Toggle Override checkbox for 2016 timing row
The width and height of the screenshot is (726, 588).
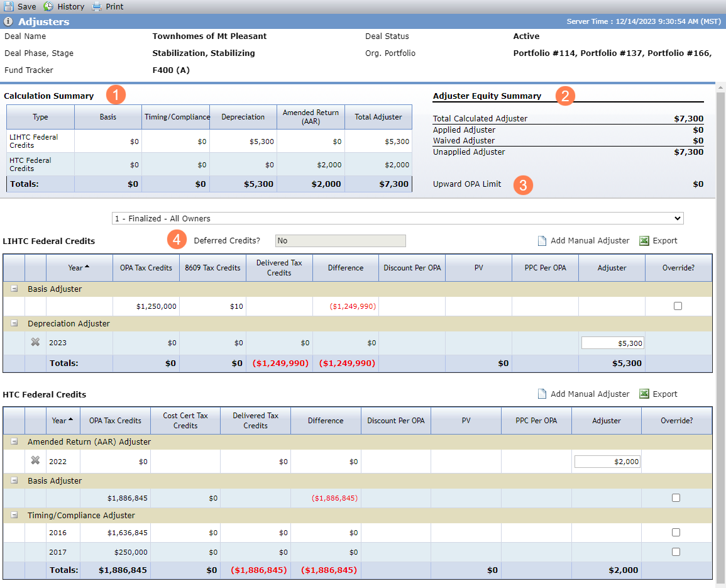(676, 533)
